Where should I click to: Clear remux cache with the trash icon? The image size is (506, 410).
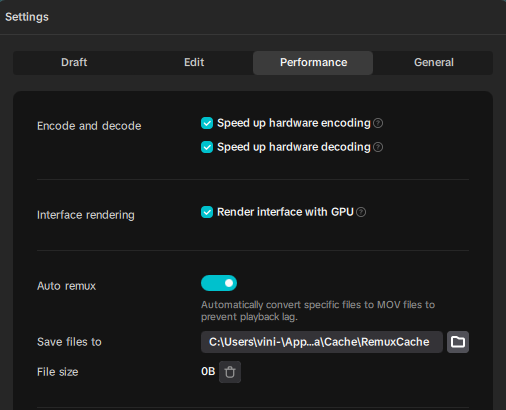[230, 372]
